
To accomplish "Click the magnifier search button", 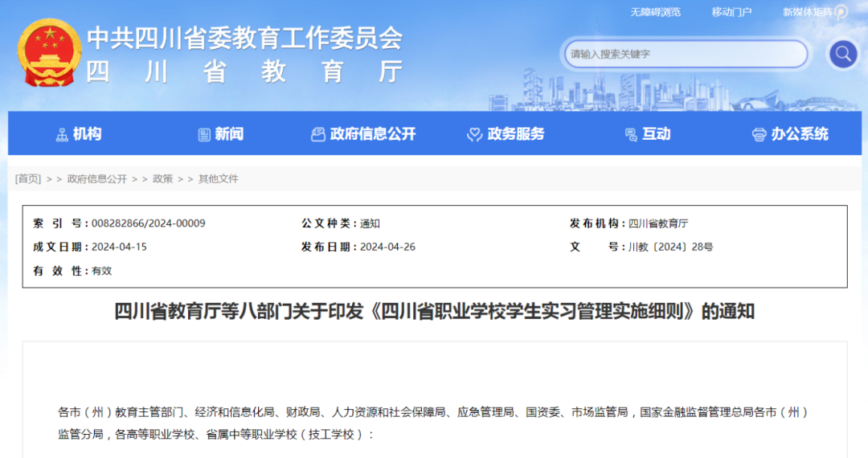I will point(843,54).
